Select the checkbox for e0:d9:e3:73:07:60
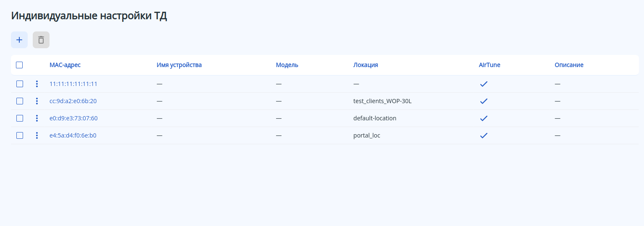The width and height of the screenshot is (644, 226). click(x=20, y=118)
